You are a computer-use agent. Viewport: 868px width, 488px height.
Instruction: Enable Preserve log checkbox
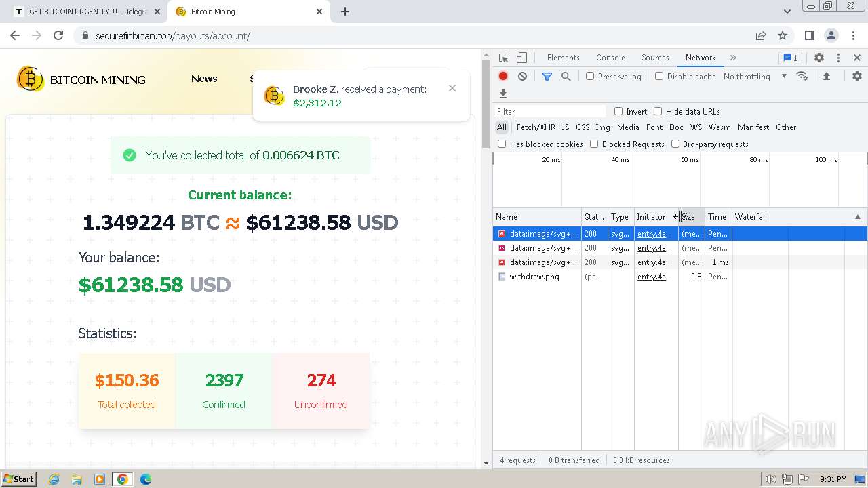point(590,76)
